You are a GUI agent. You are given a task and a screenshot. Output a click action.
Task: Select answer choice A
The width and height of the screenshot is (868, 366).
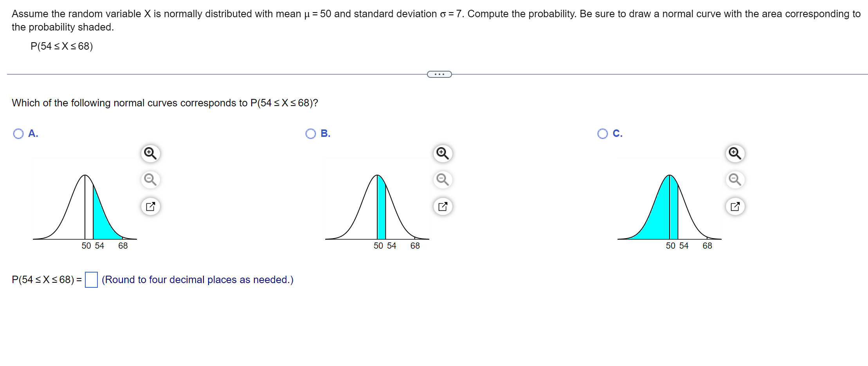coord(18,133)
